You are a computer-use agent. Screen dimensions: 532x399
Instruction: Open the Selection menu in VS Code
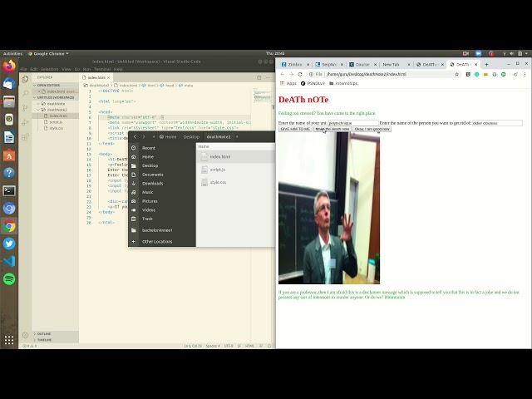point(50,69)
